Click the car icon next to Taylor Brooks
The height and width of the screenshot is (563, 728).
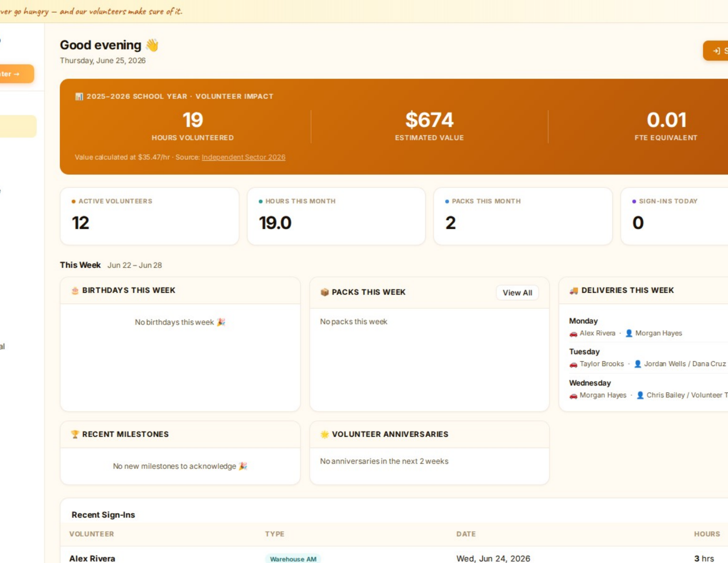point(573,364)
